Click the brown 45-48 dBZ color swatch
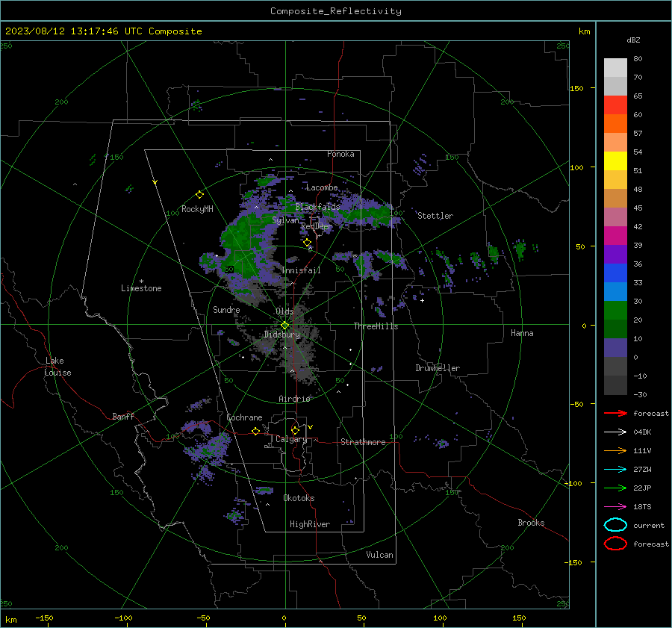Screen dimensions: 672x628 pyautogui.click(x=615, y=198)
